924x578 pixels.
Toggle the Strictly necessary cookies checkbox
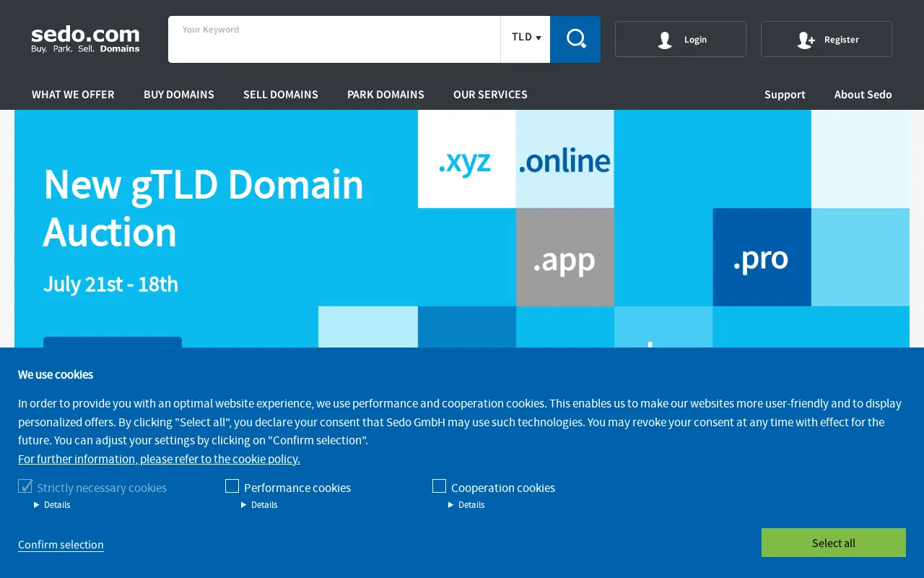(x=25, y=486)
